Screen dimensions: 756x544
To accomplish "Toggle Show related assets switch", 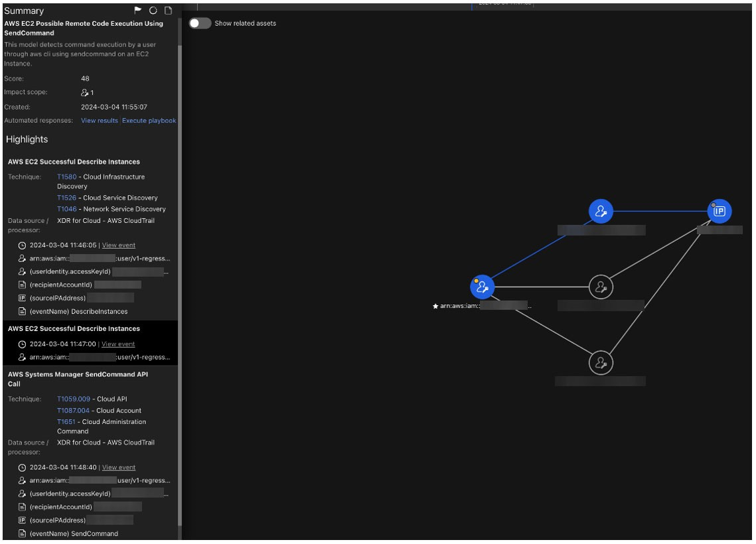I will (200, 23).
